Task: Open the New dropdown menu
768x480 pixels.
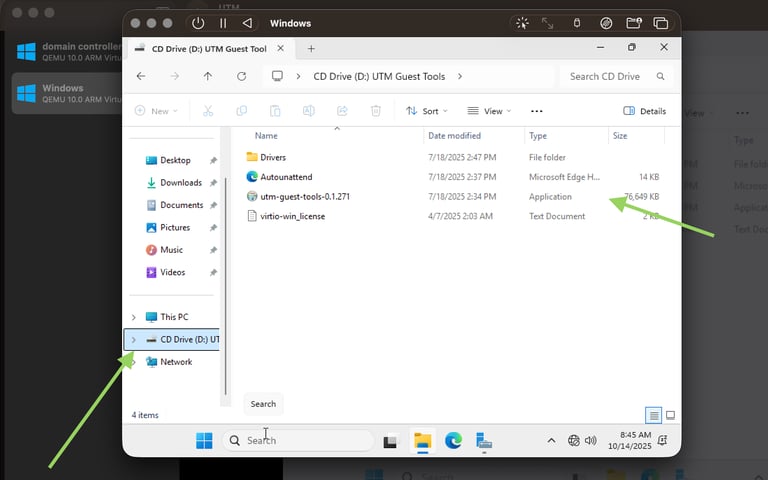Action: tap(156, 111)
